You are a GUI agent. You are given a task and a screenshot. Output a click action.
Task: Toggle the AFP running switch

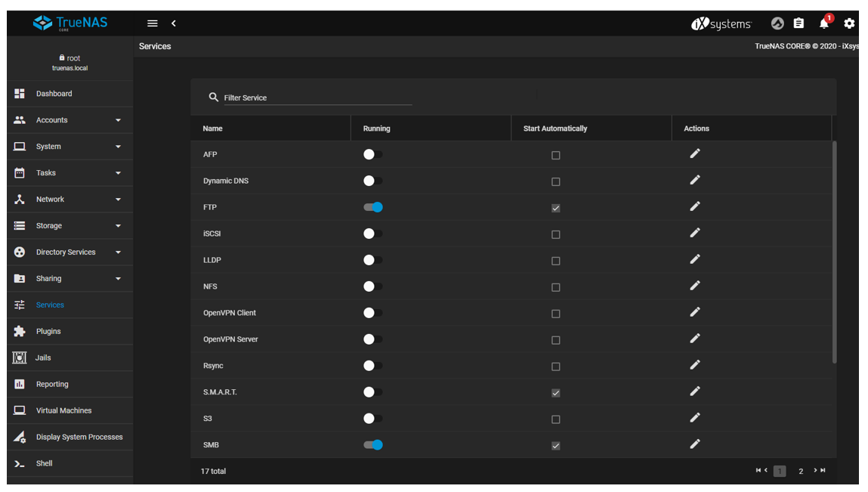point(372,155)
